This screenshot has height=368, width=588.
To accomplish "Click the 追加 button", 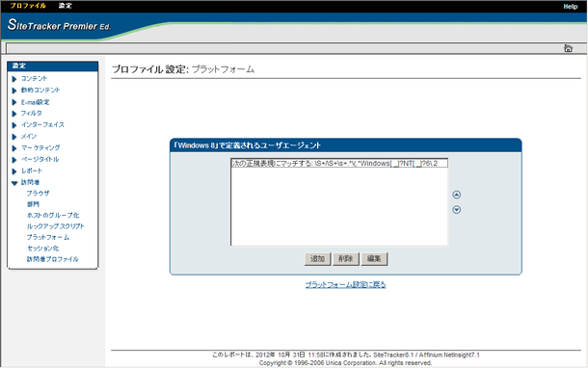I will 317,258.
